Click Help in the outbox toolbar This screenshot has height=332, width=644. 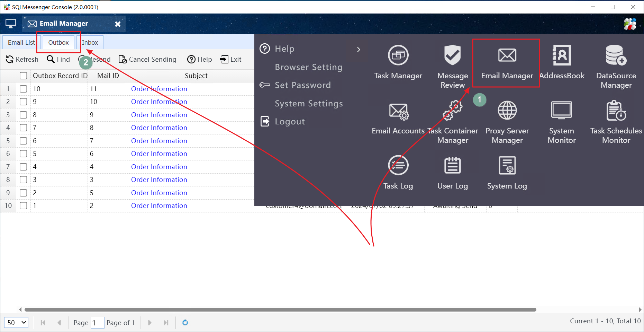(x=199, y=59)
